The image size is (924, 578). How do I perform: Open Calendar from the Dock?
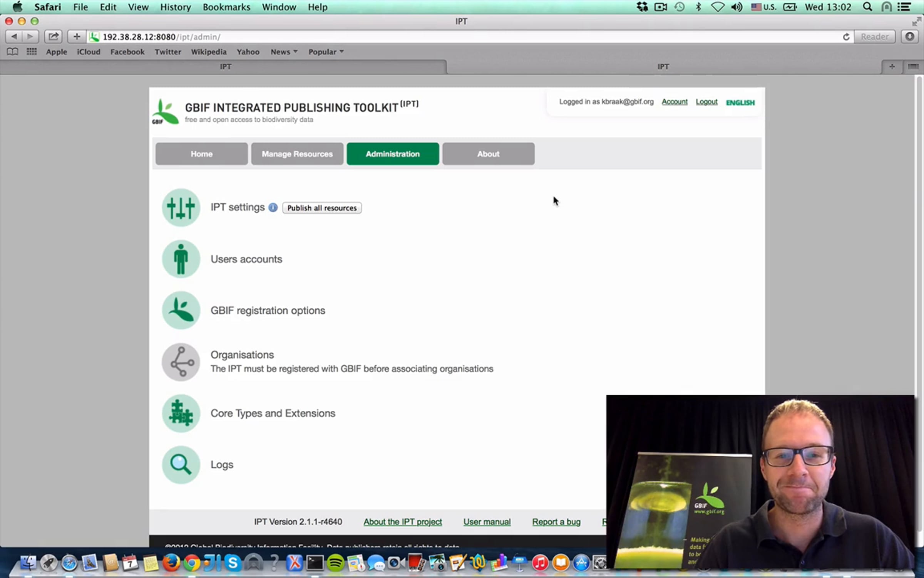point(130,563)
